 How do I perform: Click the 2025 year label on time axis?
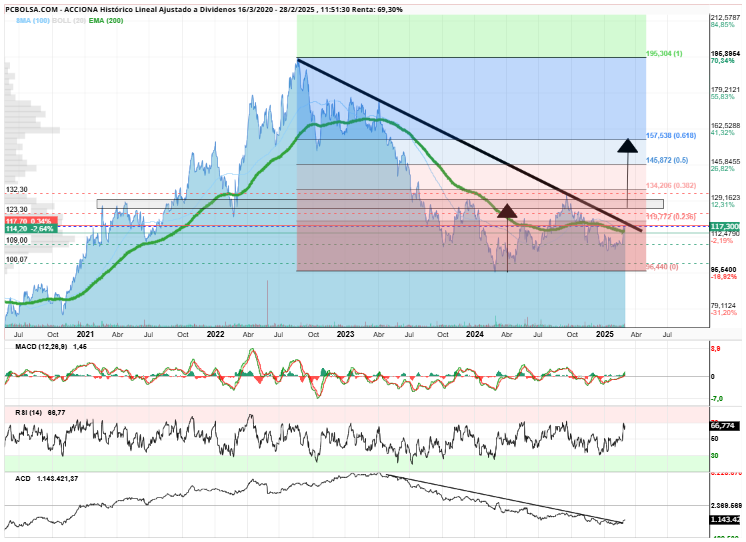click(x=605, y=334)
